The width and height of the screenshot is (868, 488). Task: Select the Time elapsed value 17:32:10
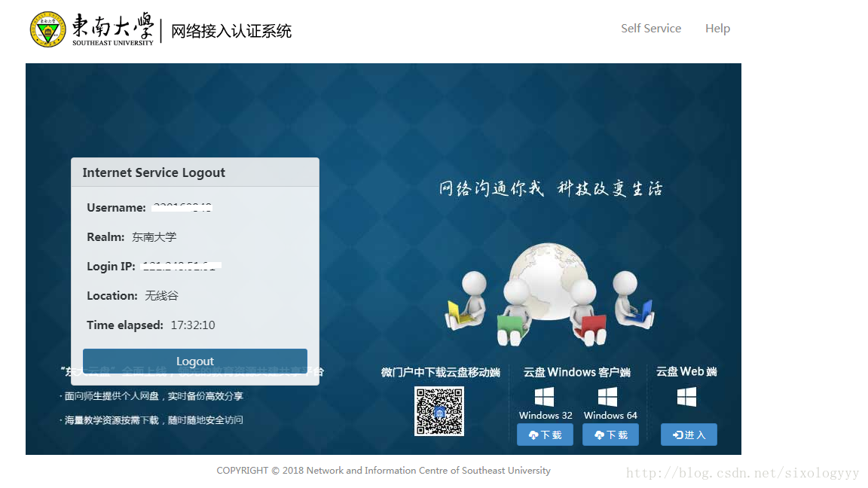[x=193, y=325]
